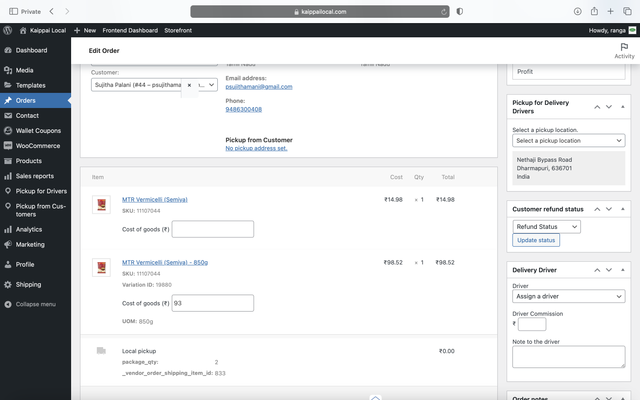The width and height of the screenshot is (640, 400).
Task: Click No pickup address set link
Action: (256, 148)
